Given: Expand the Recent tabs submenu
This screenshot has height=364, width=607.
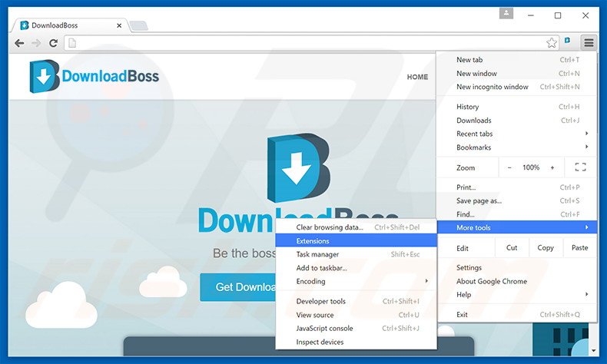Looking at the screenshot, I should [x=517, y=134].
